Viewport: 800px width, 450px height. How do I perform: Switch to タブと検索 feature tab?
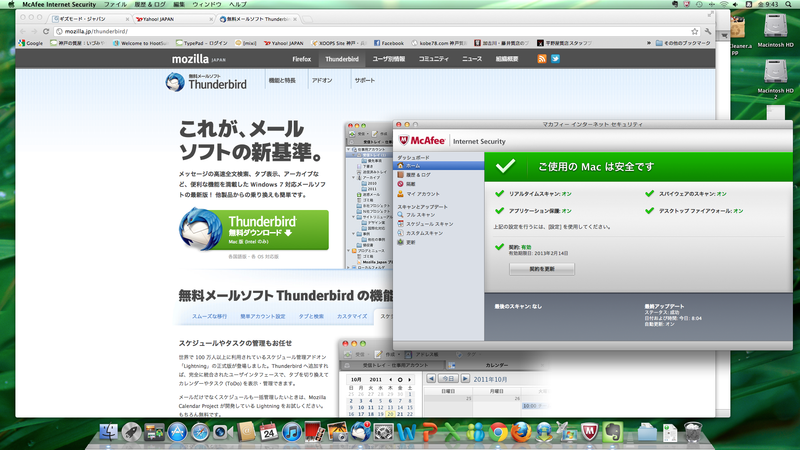pos(311,316)
